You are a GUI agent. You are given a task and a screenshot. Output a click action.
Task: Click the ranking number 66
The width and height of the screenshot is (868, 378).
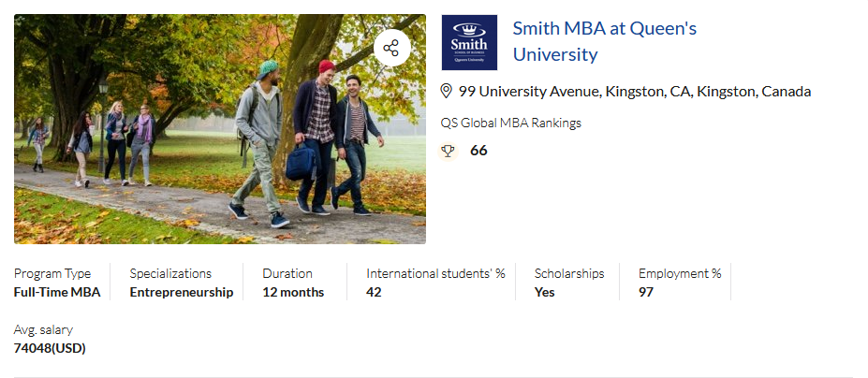click(x=478, y=150)
